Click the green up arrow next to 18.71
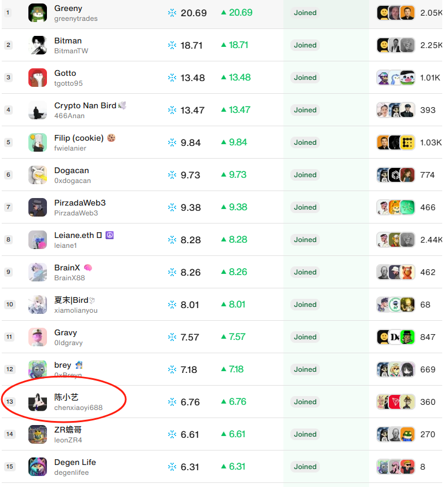 coord(224,45)
